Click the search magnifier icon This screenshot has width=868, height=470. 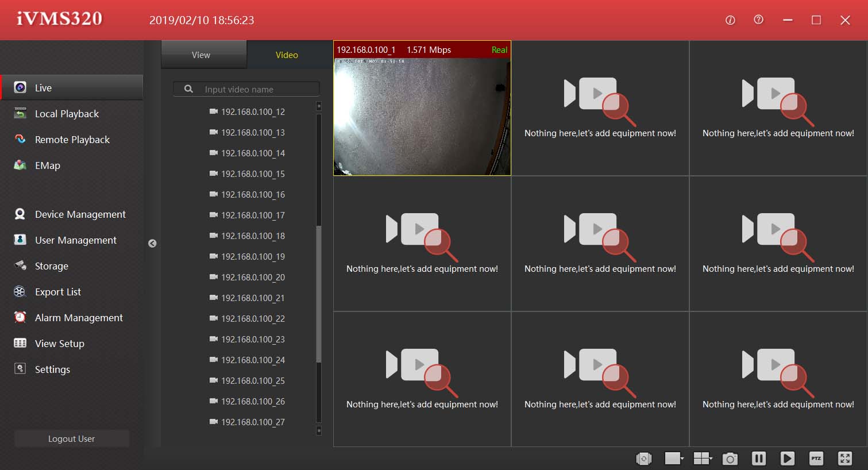[x=188, y=89]
